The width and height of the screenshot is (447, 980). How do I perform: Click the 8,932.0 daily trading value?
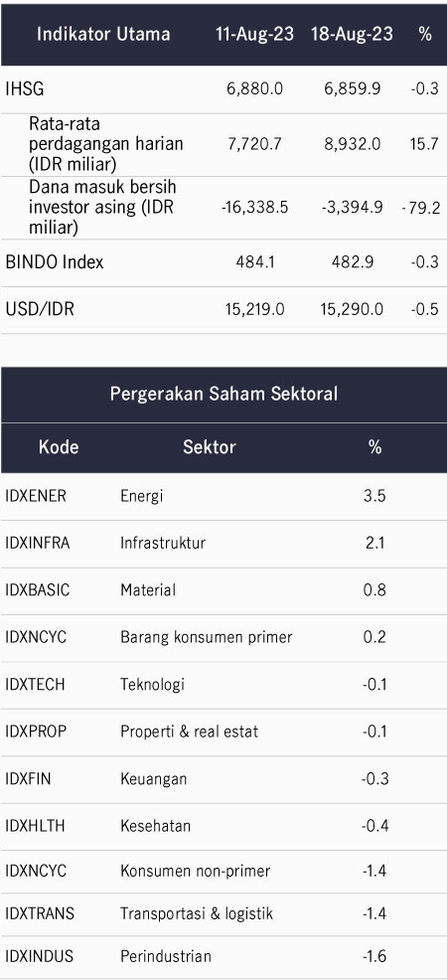pyautogui.click(x=353, y=144)
